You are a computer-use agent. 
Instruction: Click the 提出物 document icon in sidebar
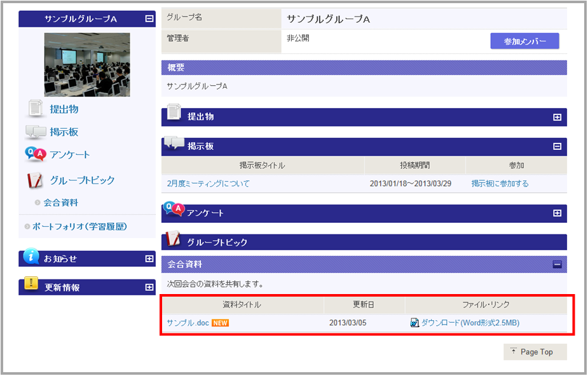tap(36, 109)
